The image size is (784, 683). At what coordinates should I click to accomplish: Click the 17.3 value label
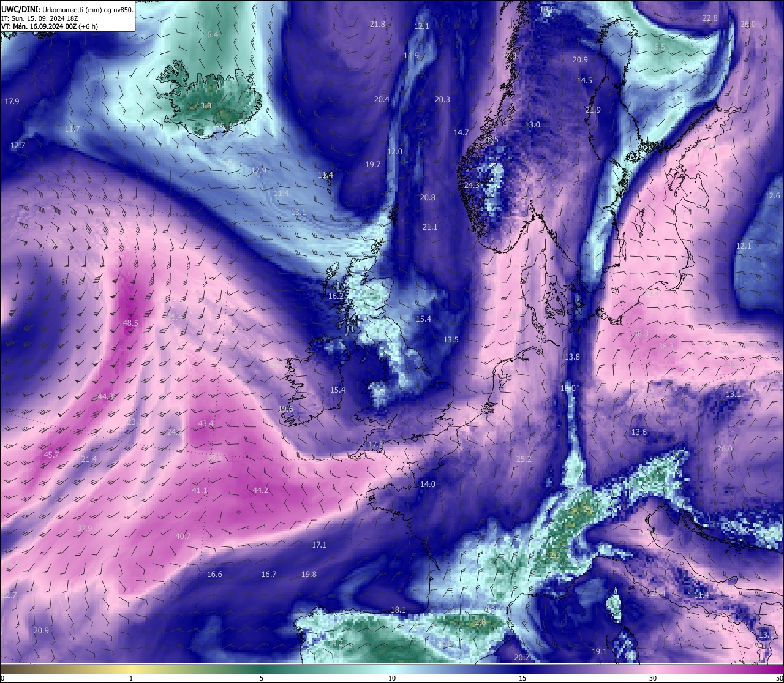tap(375, 444)
